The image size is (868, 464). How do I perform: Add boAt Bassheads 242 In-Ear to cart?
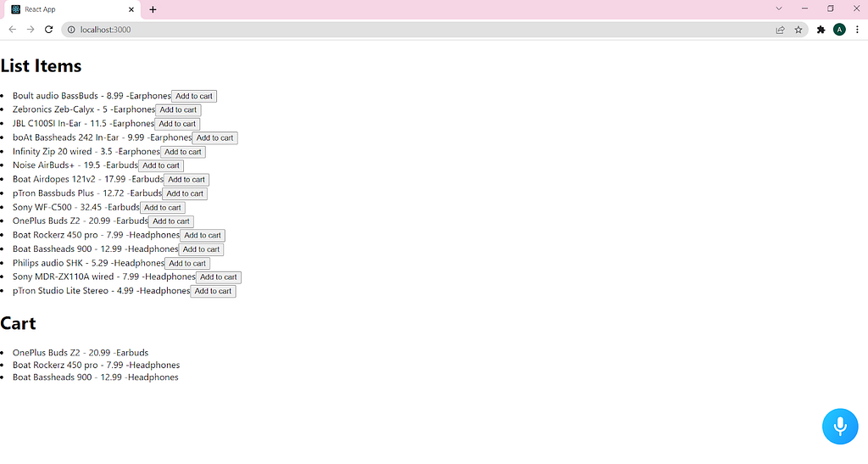click(214, 138)
